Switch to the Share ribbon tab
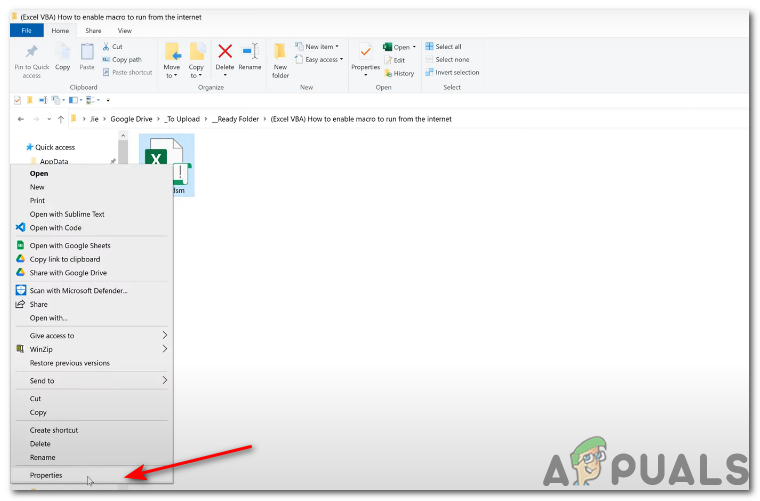760x501 pixels. click(x=93, y=31)
